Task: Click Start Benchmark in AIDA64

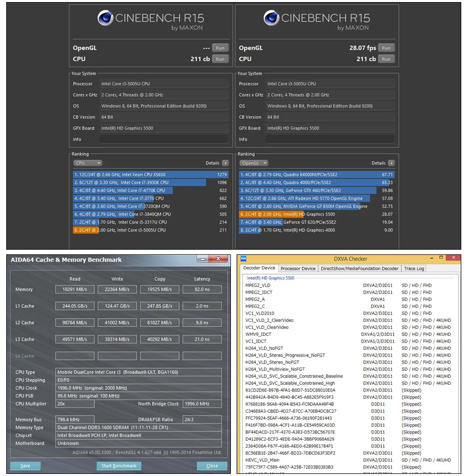Action: tap(119, 466)
